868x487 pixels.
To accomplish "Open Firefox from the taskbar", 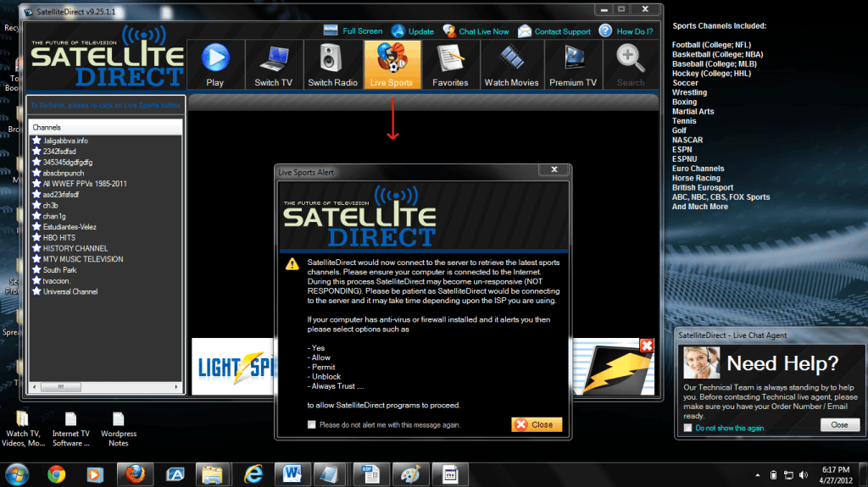I will point(135,474).
